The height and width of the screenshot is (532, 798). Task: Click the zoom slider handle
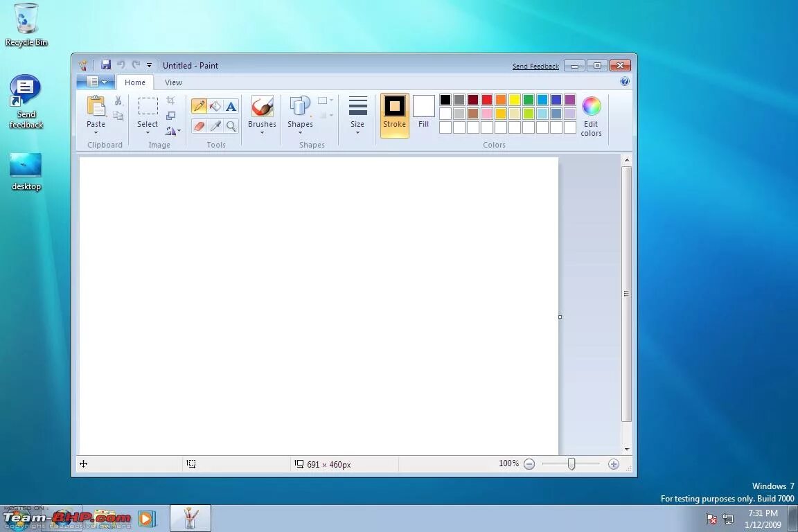click(x=571, y=464)
